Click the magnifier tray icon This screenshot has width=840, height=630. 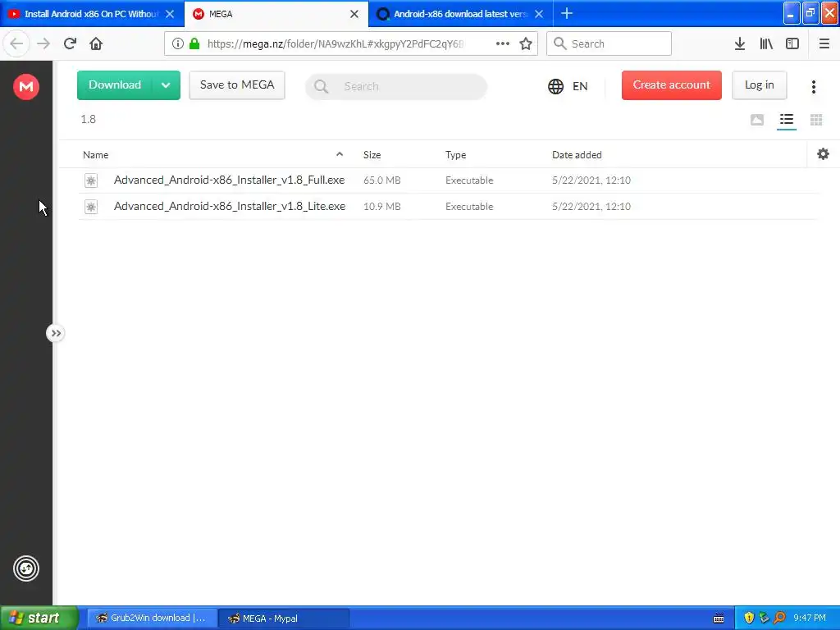[779, 618]
